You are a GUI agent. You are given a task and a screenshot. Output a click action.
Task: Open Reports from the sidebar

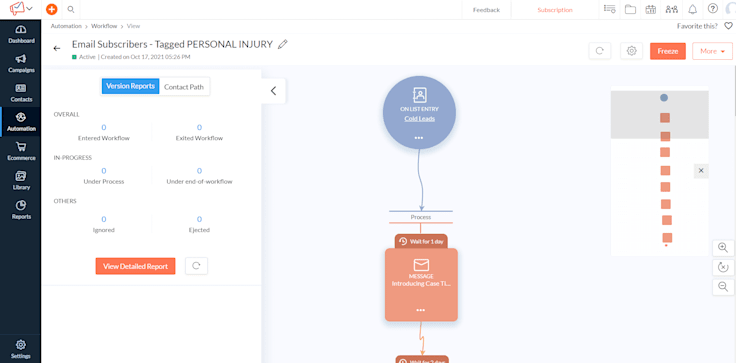click(x=21, y=210)
